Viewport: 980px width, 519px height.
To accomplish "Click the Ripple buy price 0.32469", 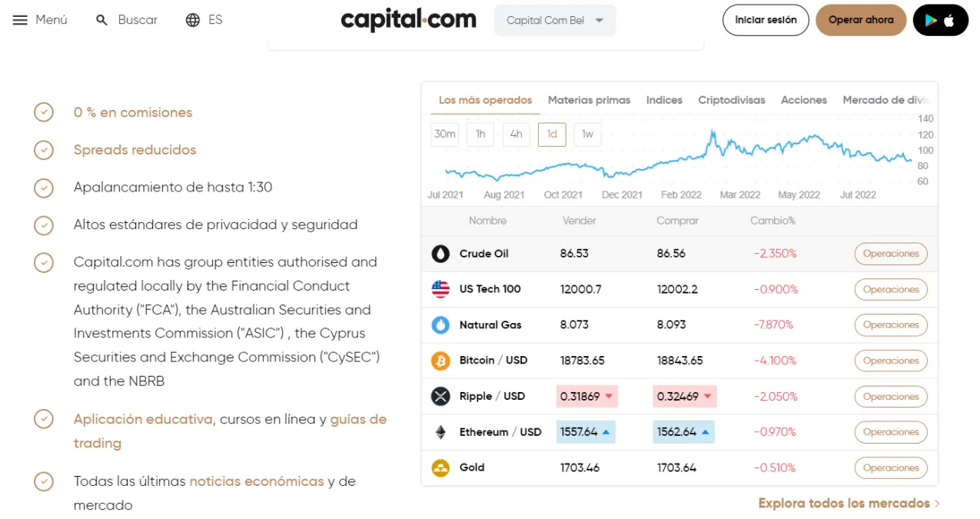I will (685, 397).
